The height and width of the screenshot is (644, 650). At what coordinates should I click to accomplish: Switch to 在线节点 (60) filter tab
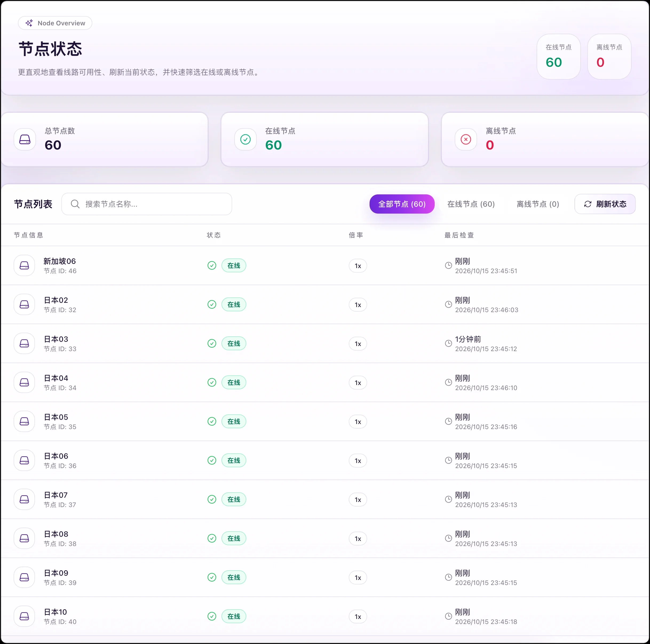coord(471,204)
